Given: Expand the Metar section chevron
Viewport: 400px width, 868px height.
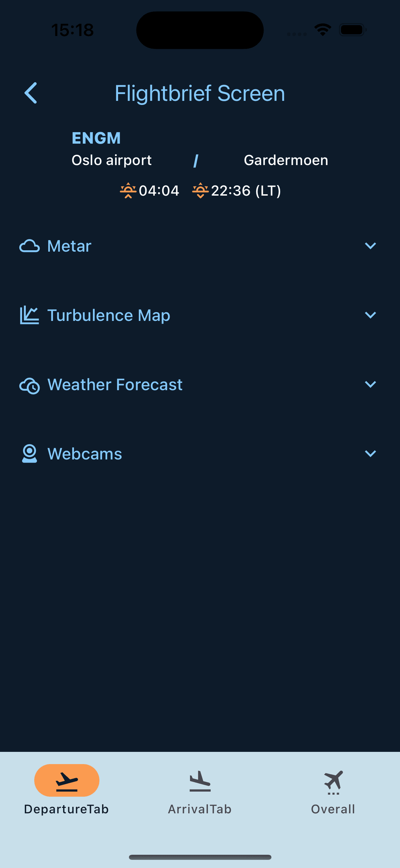Looking at the screenshot, I should point(370,246).
